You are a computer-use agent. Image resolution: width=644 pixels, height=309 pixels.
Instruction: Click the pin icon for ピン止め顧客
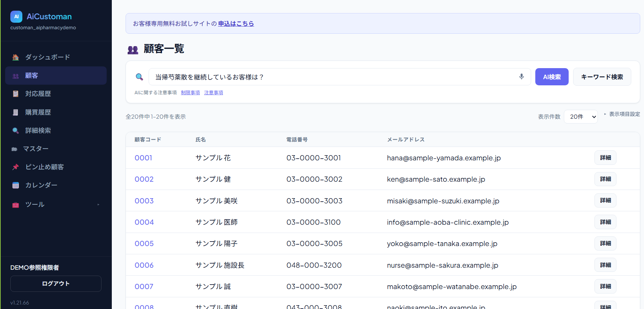(15, 167)
